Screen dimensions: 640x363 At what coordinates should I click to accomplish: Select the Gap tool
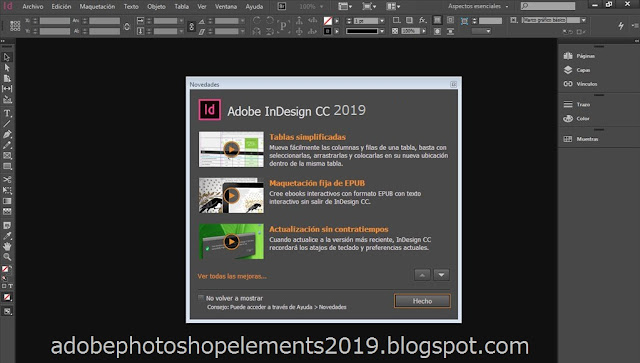click(x=7, y=89)
